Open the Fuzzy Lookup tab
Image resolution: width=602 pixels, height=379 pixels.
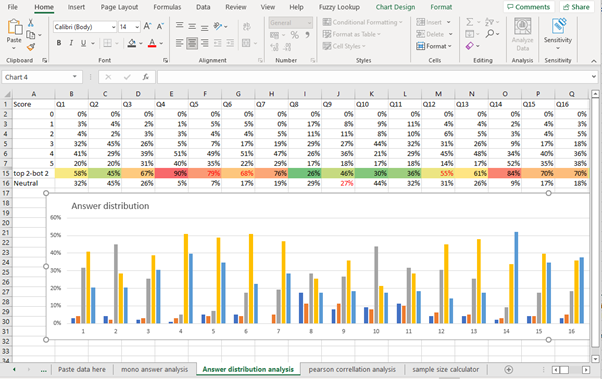point(339,7)
